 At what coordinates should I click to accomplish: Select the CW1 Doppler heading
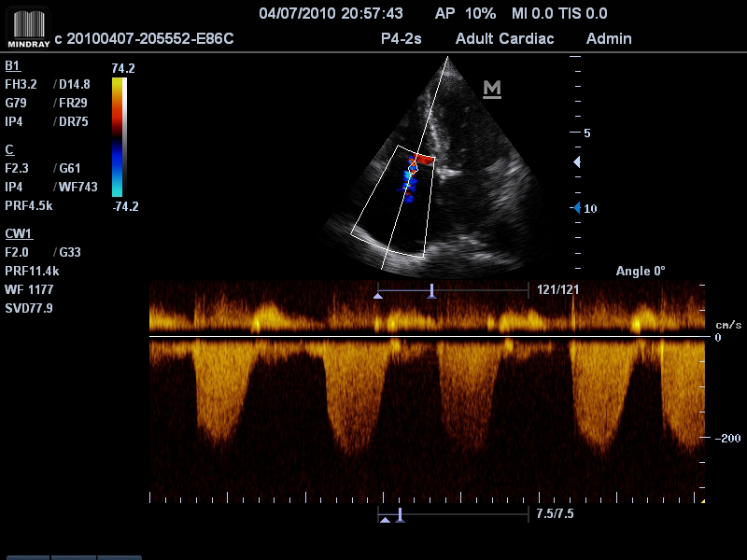click(x=18, y=232)
